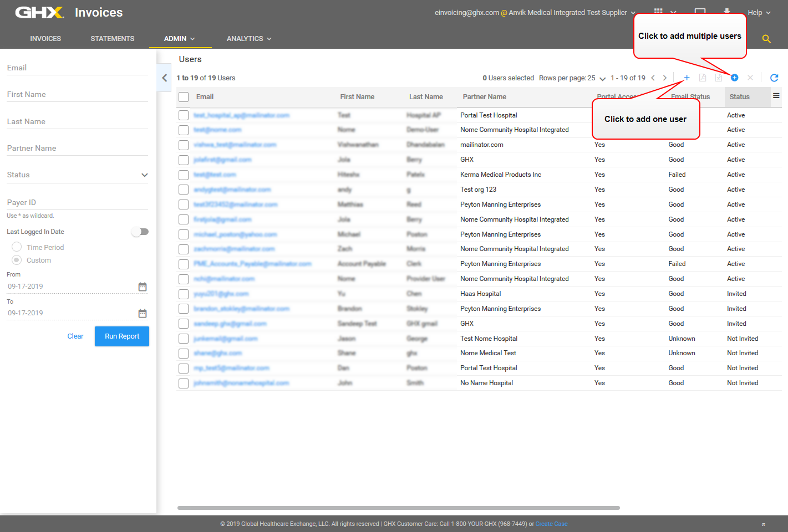Click the Create Case link
Screen dimensions: 788x532
click(x=551, y=524)
